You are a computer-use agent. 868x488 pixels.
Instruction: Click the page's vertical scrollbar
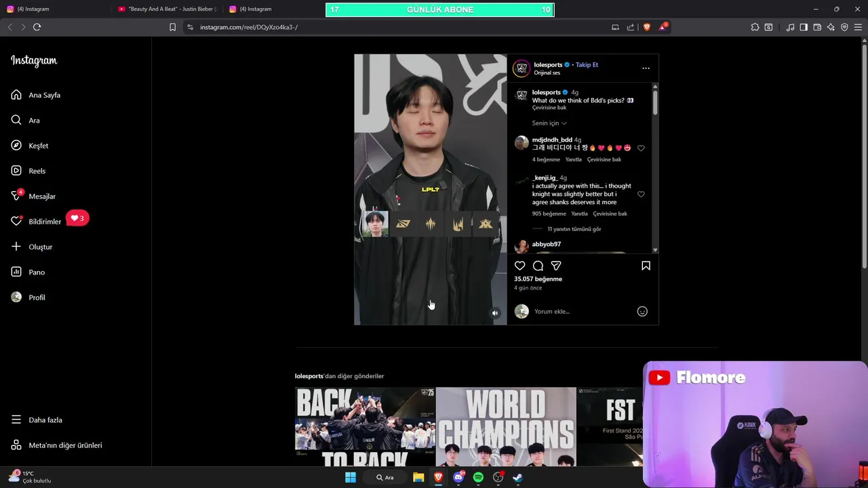pyautogui.click(x=864, y=156)
